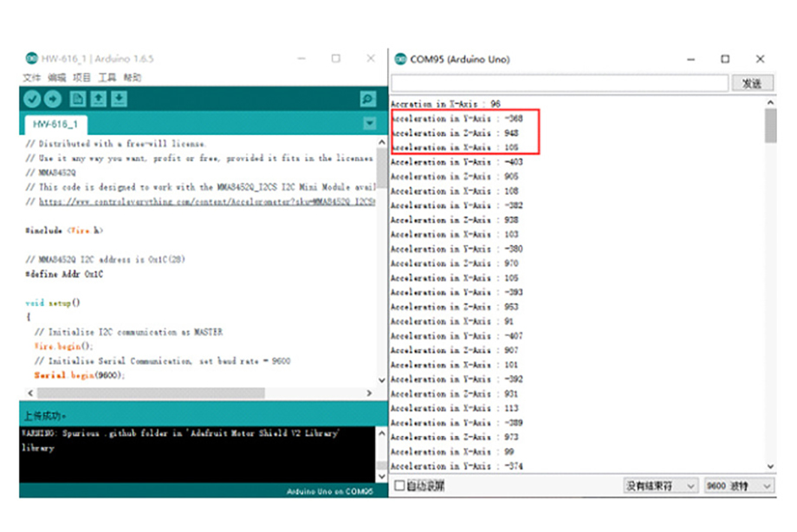Click serial monitor scroll up arrow
The width and height of the screenshot is (797, 532).
coord(770,102)
